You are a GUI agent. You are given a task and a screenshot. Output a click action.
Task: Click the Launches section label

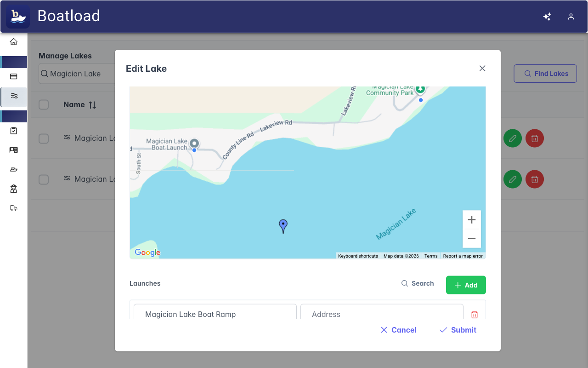click(145, 283)
